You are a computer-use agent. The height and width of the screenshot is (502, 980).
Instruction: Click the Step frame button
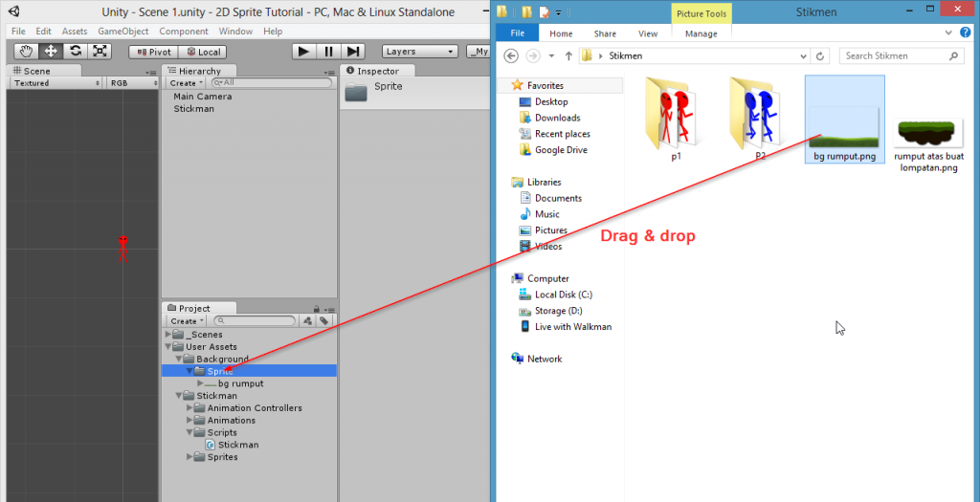tap(353, 52)
